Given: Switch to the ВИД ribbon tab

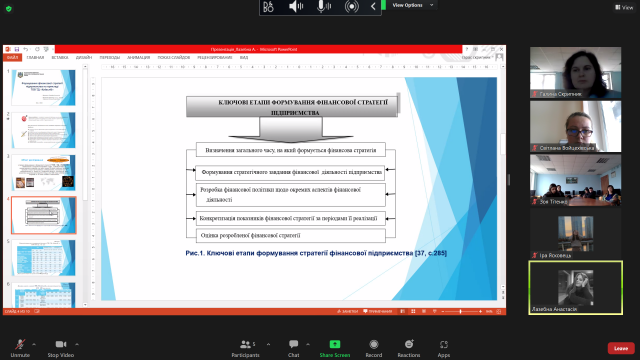Looking at the screenshot, I should pos(244,58).
